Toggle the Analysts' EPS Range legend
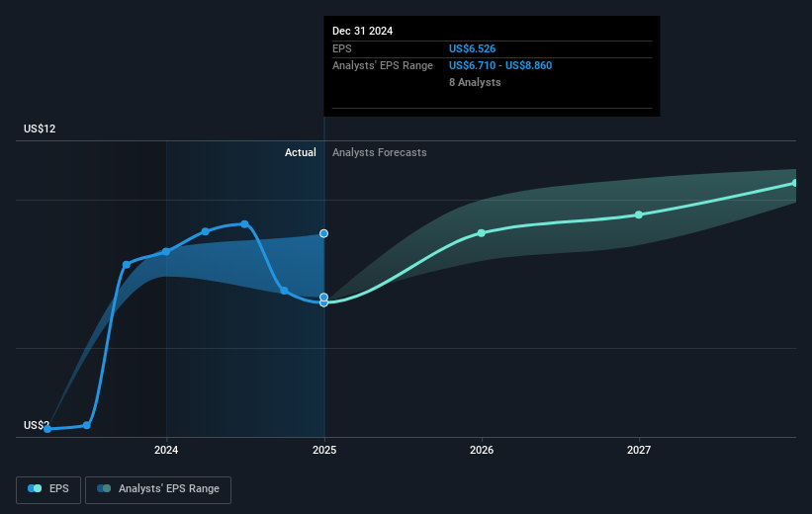The width and height of the screenshot is (812, 514). pos(158,488)
